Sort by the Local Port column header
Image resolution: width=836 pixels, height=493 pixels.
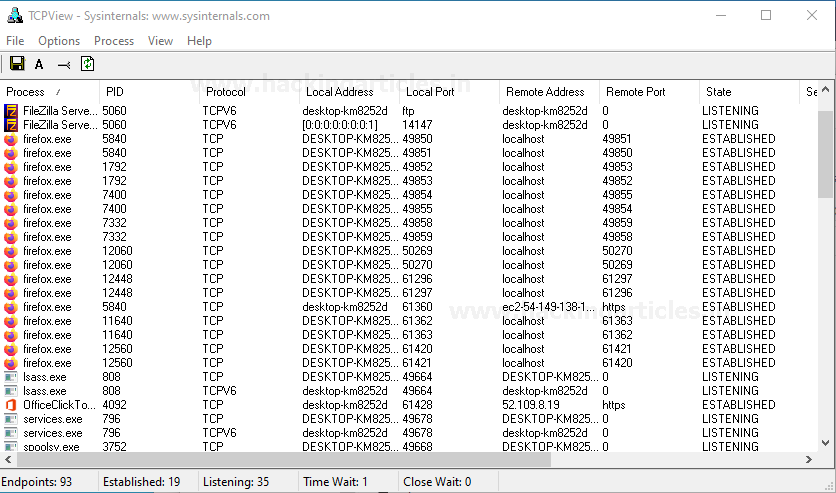pos(449,92)
